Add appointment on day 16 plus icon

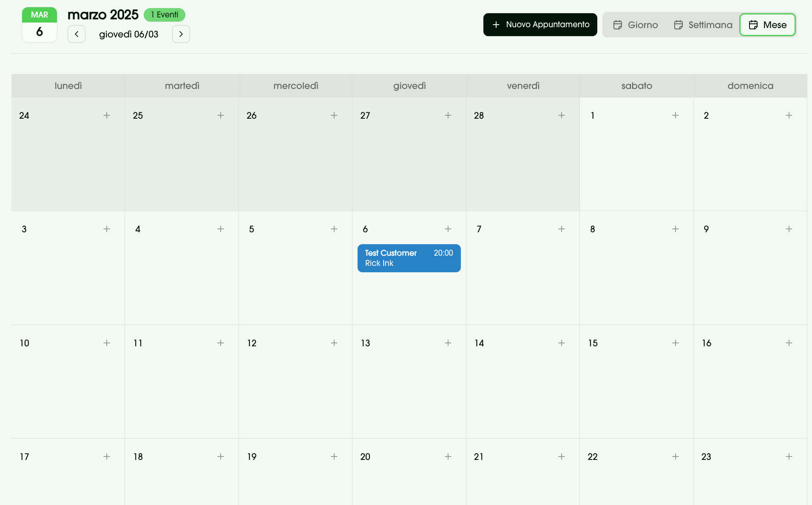click(789, 343)
